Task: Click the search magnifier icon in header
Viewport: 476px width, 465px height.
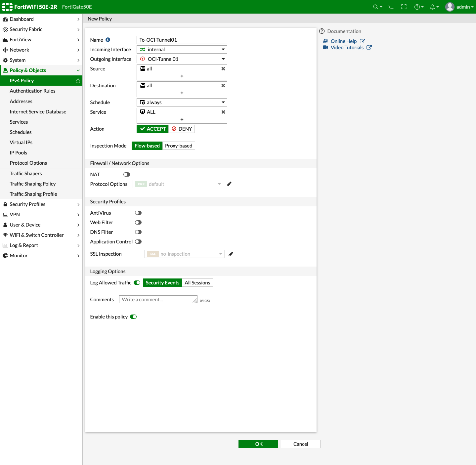Action: (375, 7)
